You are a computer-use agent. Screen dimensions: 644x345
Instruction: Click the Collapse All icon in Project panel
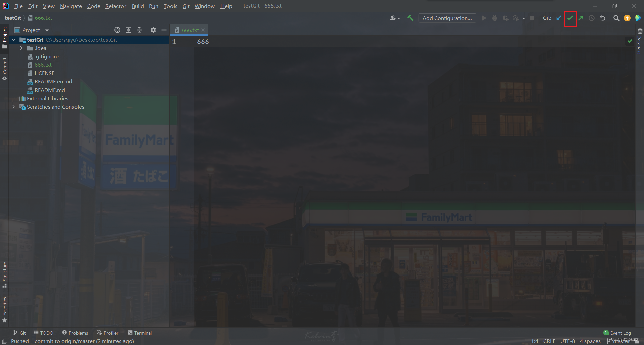point(139,30)
